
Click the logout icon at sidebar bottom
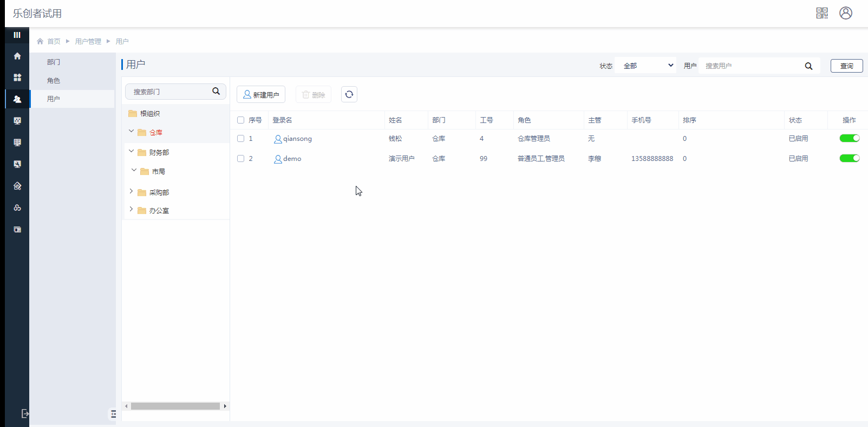25,413
